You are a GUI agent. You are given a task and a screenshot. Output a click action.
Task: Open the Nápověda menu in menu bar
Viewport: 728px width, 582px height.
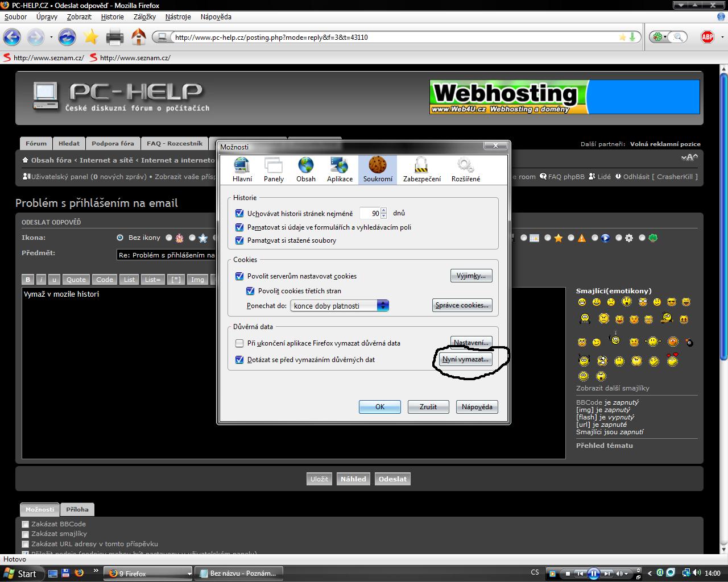click(x=216, y=16)
